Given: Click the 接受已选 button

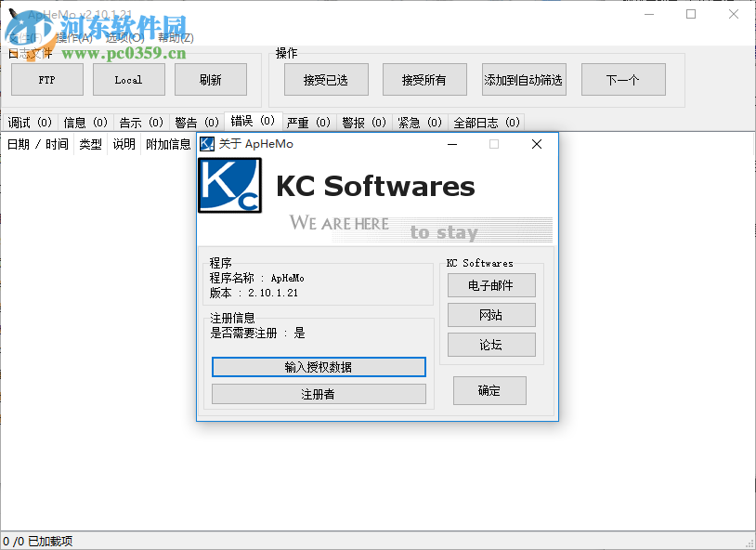Looking at the screenshot, I should pos(326,80).
